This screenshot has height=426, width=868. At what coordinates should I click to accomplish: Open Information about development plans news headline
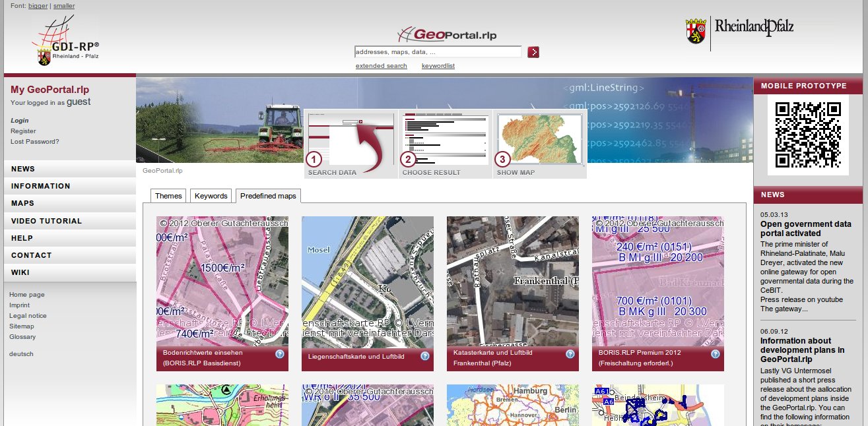(x=803, y=350)
